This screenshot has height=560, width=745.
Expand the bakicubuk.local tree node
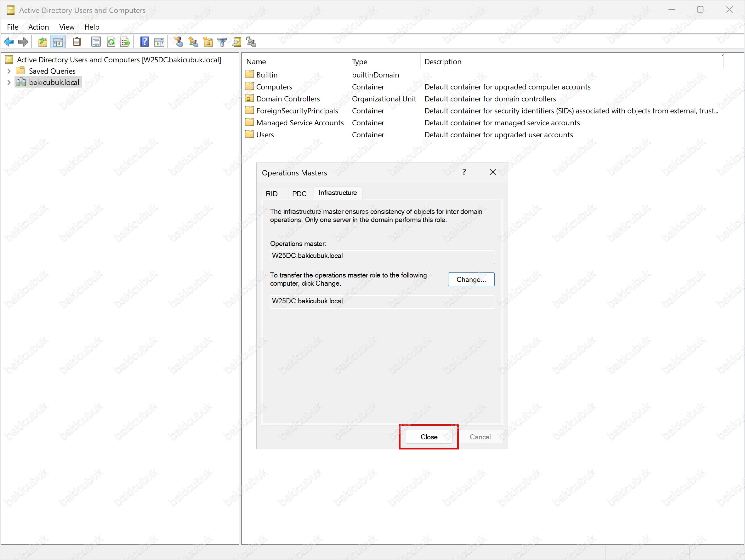[9, 83]
